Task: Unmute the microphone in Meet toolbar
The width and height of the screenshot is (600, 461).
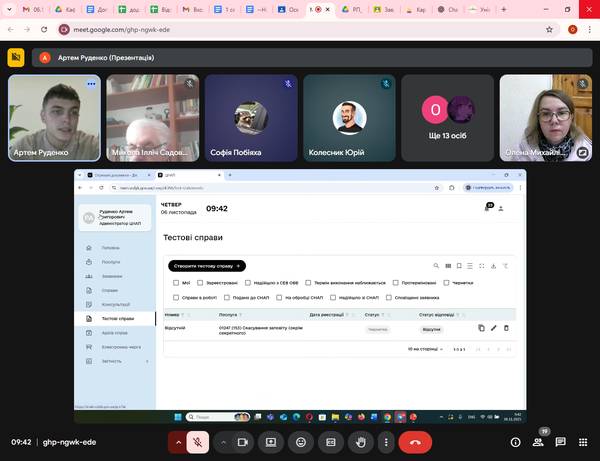Action: tap(199, 441)
